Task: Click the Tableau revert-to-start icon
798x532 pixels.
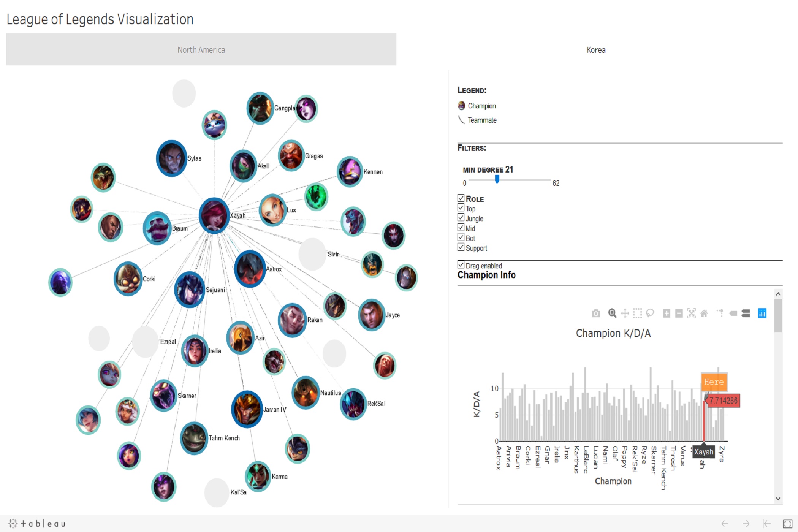Action: 767,524
